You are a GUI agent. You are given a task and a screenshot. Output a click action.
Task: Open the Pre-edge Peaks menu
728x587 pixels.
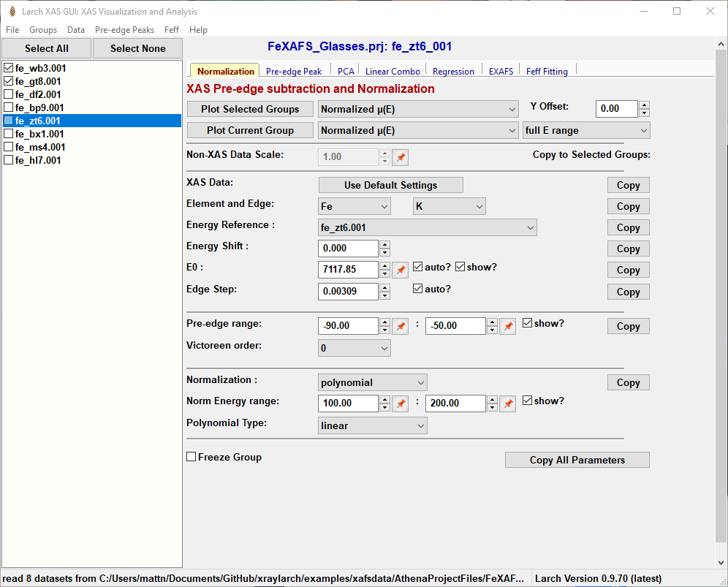coord(124,30)
